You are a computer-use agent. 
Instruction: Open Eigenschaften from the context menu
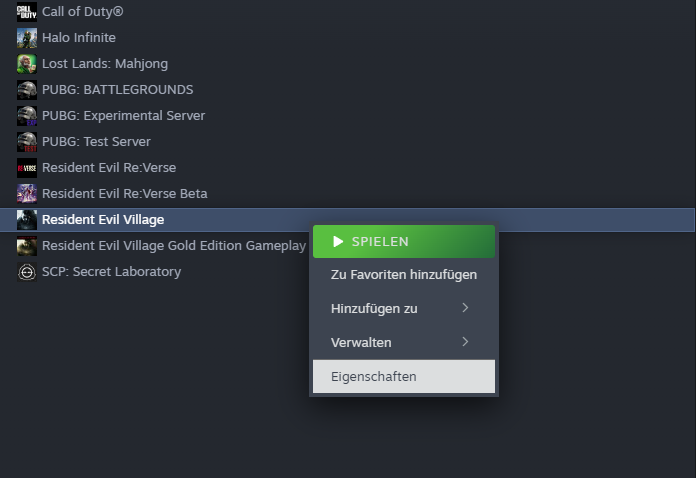point(404,376)
